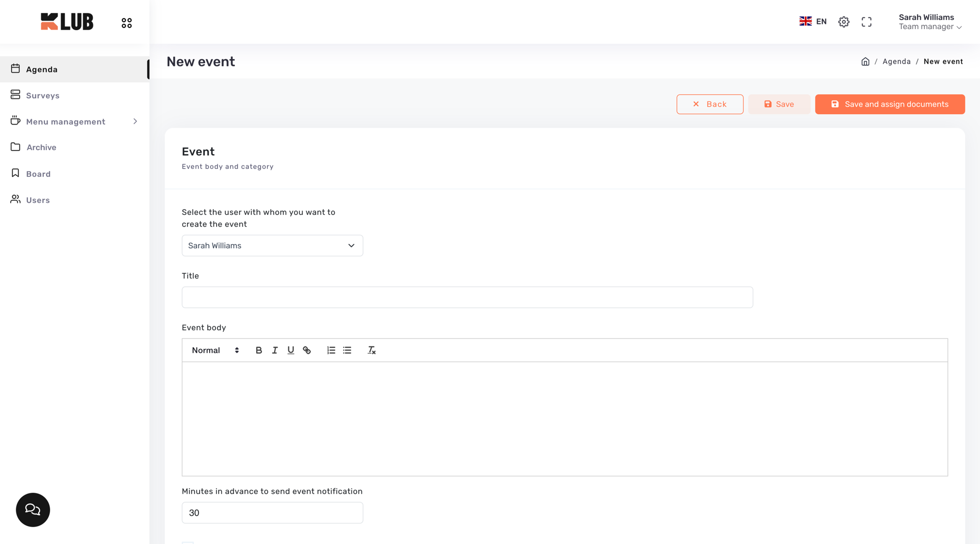Screen dimensions: 980x544
Task: Open Sarah Williams profile menu
Action: (x=930, y=22)
